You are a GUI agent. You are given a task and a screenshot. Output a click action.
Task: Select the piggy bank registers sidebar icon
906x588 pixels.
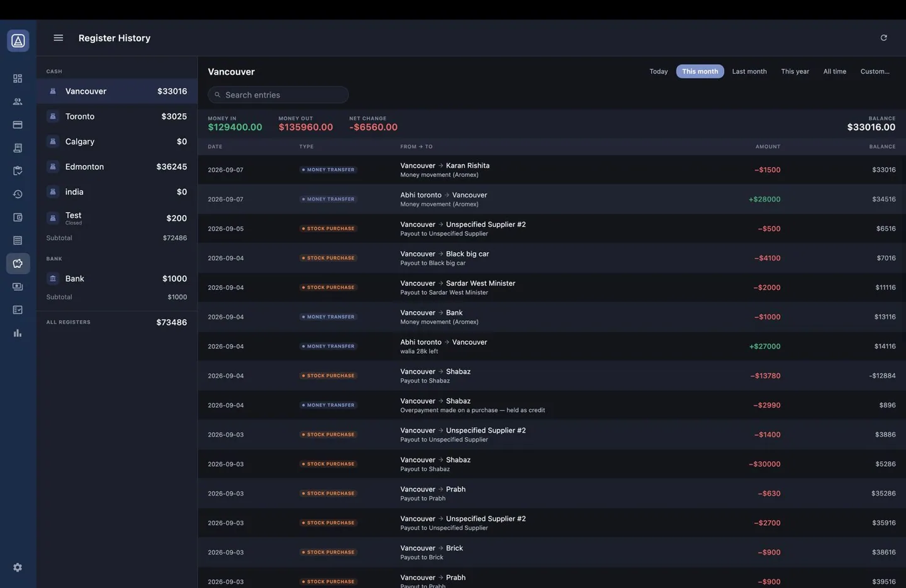coord(18,263)
